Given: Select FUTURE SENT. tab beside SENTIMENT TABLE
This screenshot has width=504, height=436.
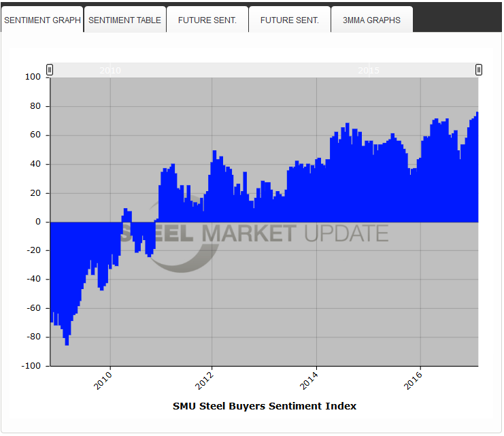Looking at the screenshot, I should (207, 20).
